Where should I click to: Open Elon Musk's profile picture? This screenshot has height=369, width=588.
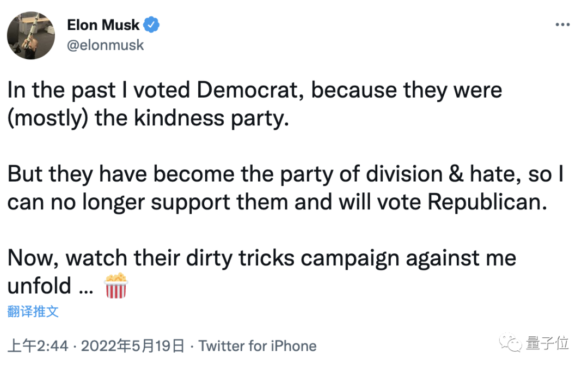point(31,35)
